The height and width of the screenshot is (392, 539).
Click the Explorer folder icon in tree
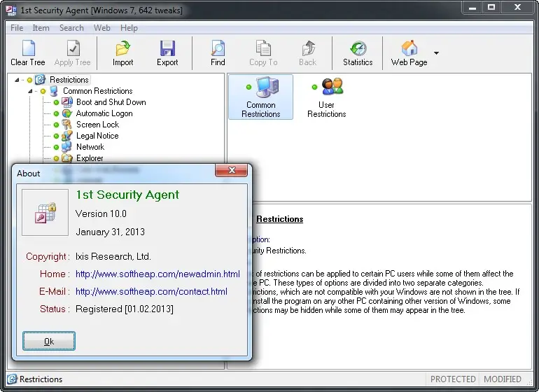(67, 158)
